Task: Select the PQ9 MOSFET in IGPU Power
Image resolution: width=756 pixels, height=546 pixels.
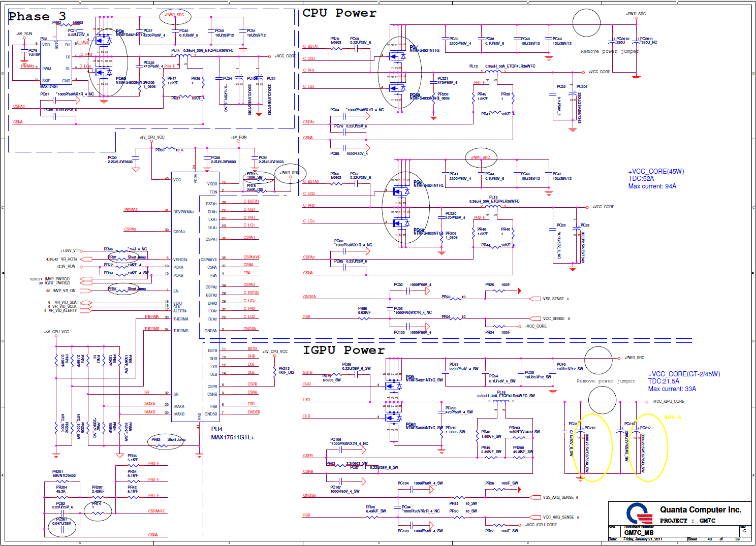Action: pos(392,386)
